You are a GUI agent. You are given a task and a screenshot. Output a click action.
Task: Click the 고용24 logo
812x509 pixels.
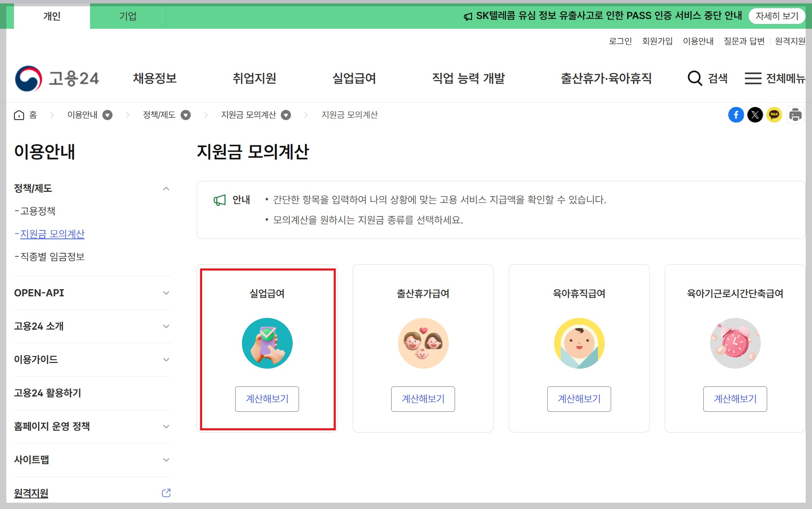[x=57, y=78]
